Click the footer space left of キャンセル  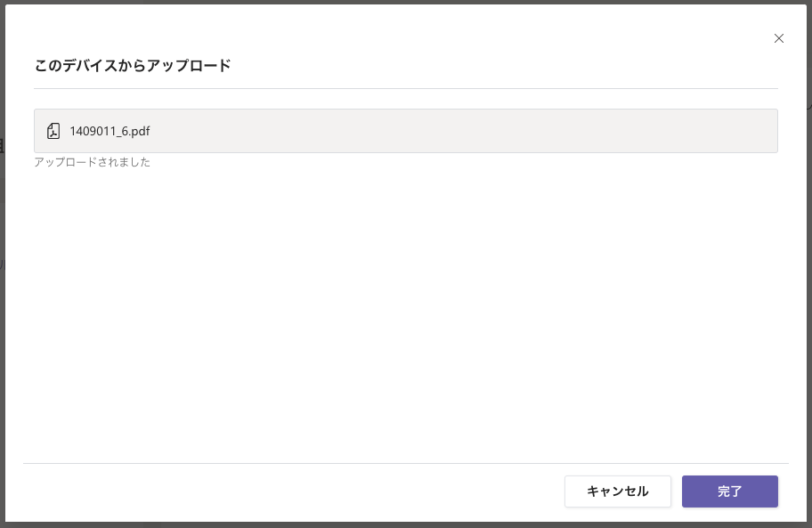294,491
